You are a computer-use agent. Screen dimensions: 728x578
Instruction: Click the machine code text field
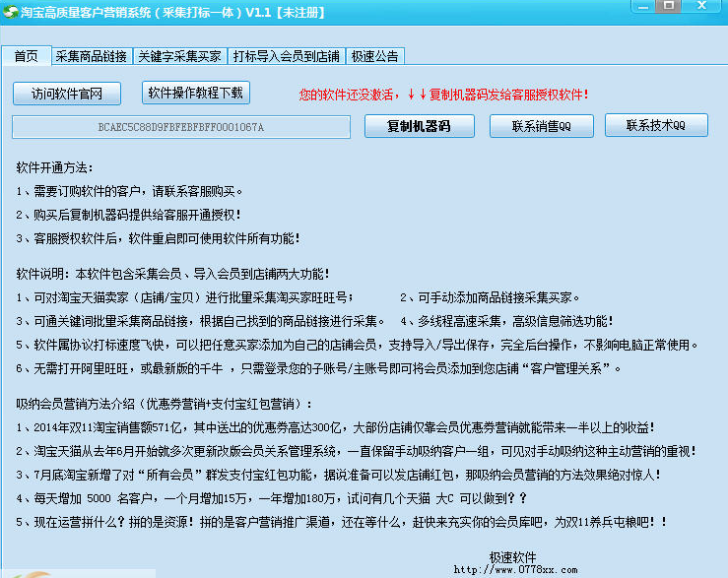181,127
